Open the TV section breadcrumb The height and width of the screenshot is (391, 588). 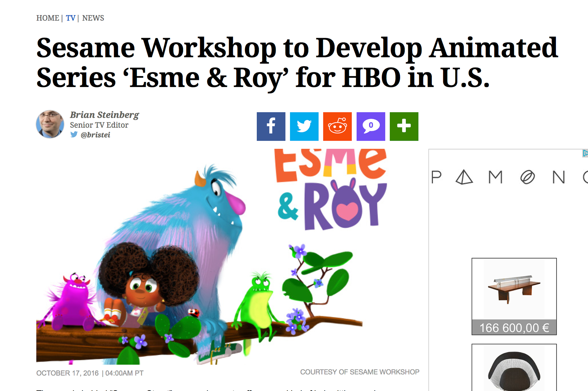click(x=70, y=18)
